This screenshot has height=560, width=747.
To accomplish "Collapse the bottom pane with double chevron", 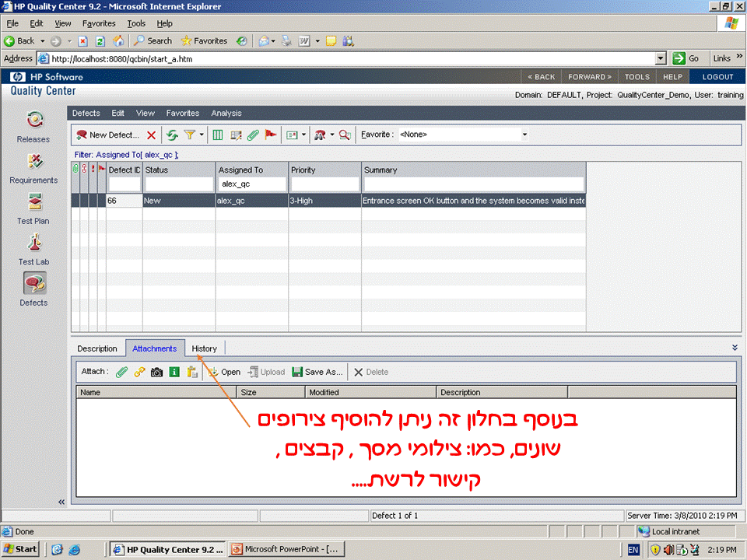I will click(x=735, y=348).
